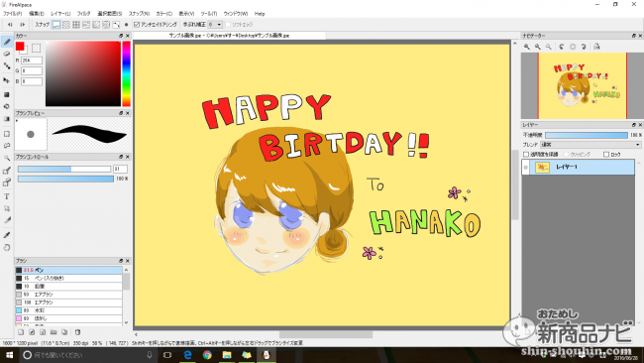
Task: Turn on circle snap
Action: click(106, 25)
